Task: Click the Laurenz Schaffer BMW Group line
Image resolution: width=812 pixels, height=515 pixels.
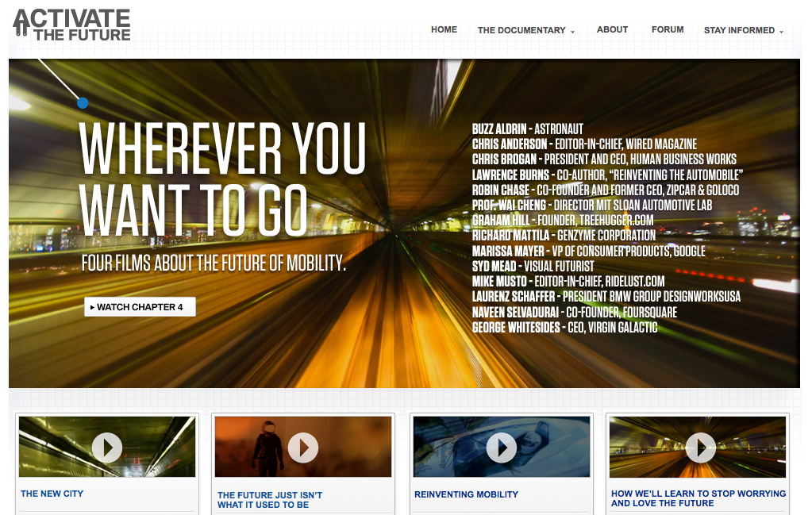Action: pyautogui.click(x=606, y=297)
